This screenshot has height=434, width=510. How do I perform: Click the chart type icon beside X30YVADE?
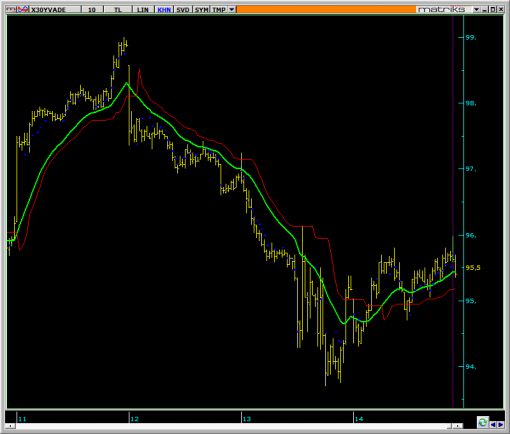tap(23, 9)
